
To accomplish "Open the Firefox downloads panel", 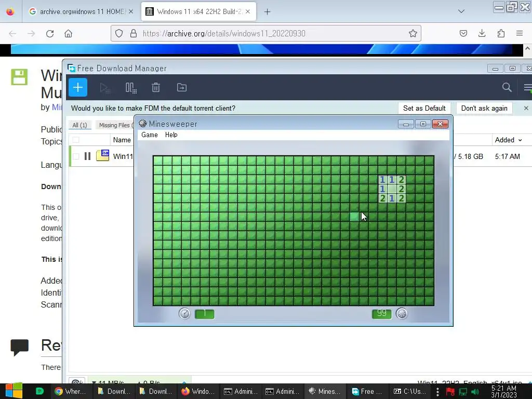I will [x=482, y=33].
